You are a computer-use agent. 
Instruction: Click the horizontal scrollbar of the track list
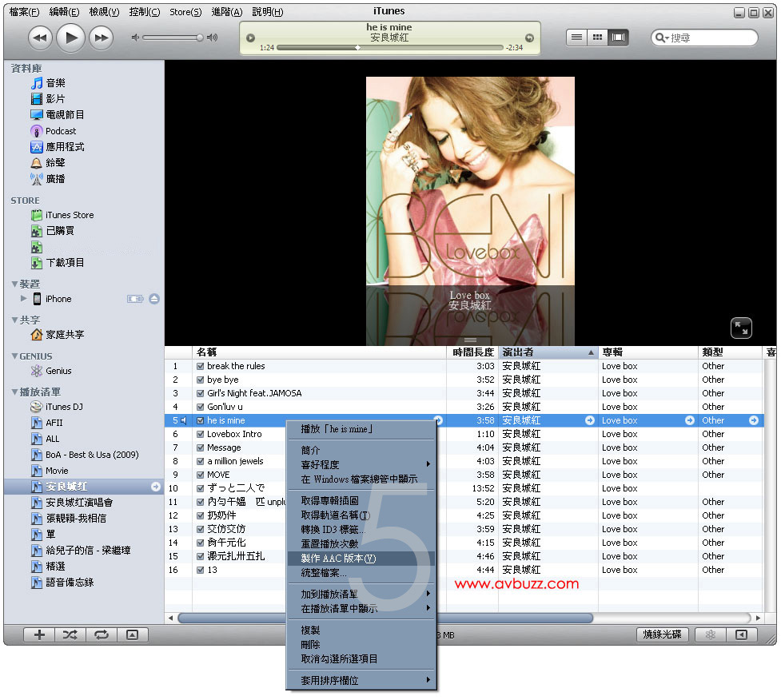[x=385, y=618]
